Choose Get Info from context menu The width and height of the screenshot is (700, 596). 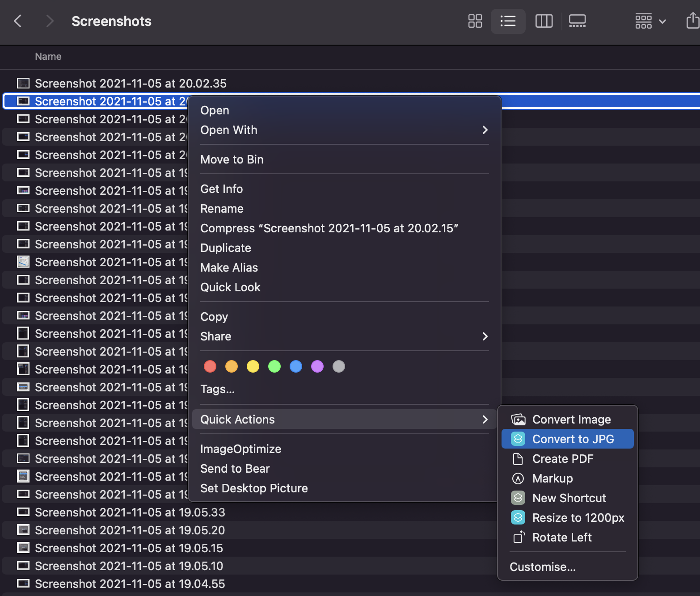click(222, 189)
